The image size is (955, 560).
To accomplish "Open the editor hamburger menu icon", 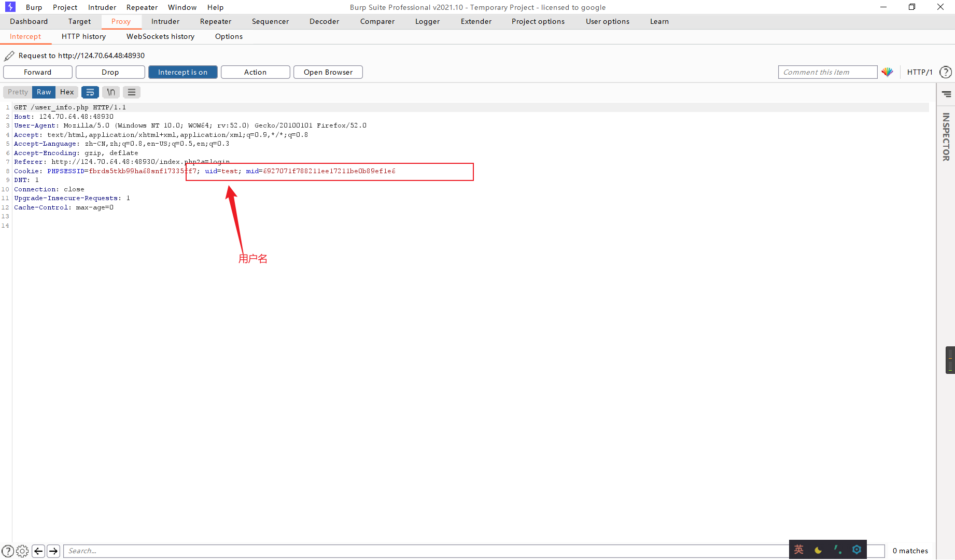I will (132, 92).
